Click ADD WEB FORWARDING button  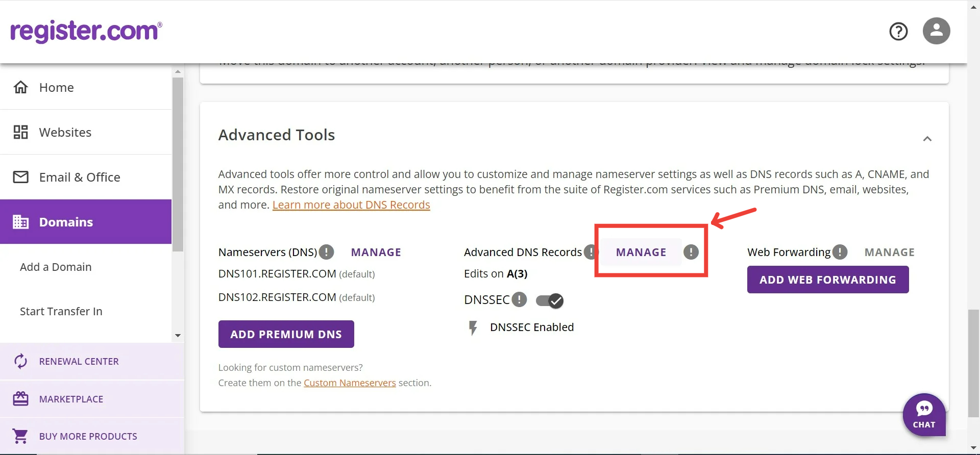coord(828,280)
